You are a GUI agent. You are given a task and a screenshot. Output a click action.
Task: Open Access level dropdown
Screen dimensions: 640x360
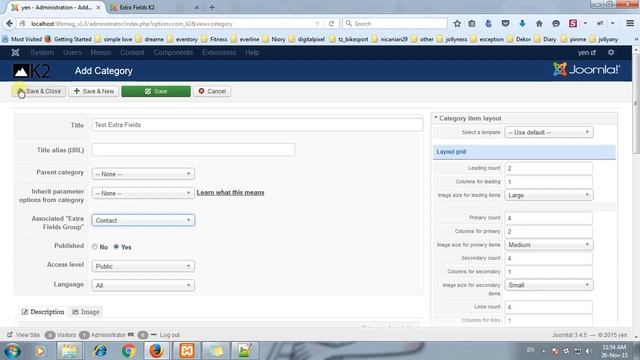click(143, 266)
